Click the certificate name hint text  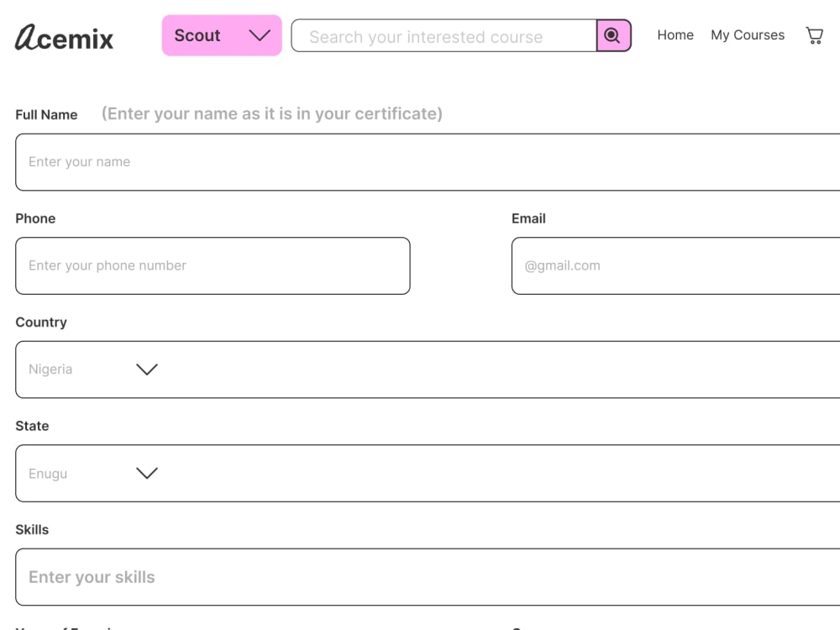tap(272, 113)
